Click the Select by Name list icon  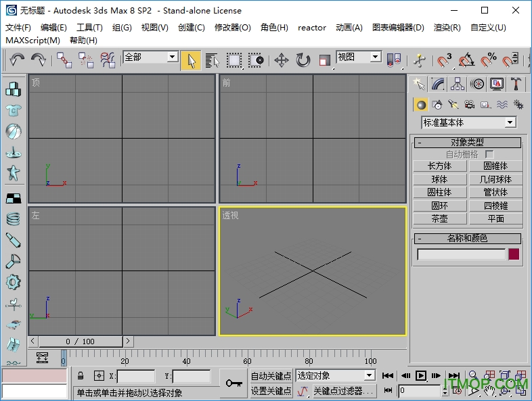[x=213, y=60]
